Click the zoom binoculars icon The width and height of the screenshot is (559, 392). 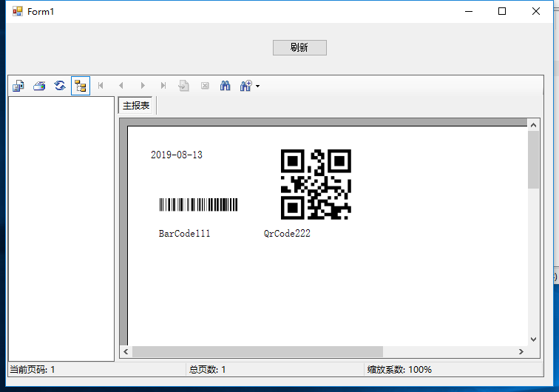coord(246,86)
